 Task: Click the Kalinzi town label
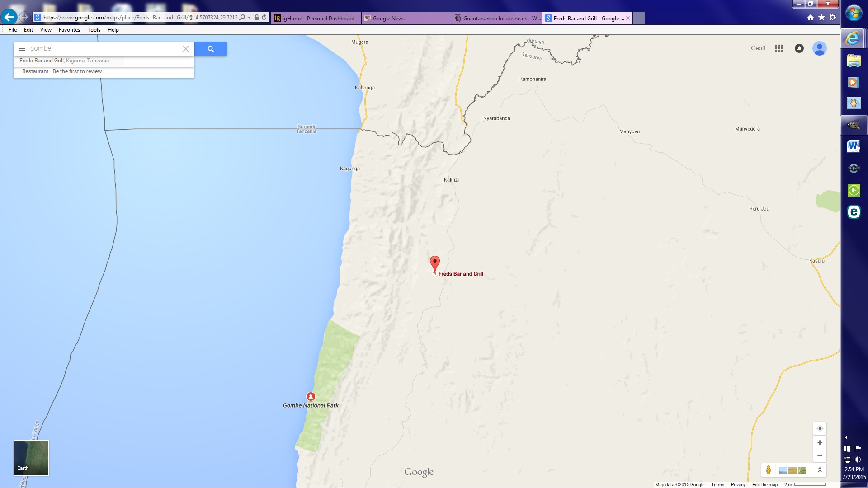451,180
